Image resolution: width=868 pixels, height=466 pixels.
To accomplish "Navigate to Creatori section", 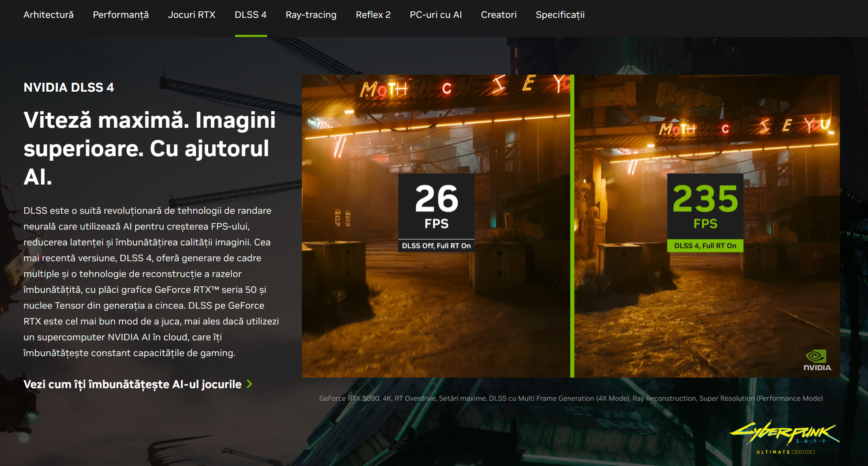I will click(498, 15).
